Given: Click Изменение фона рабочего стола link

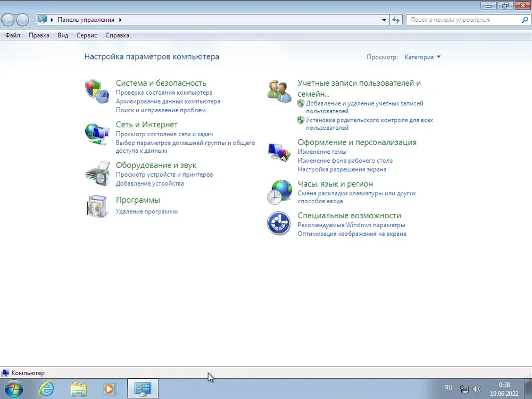Looking at the screenshot, I should point(345,161).
